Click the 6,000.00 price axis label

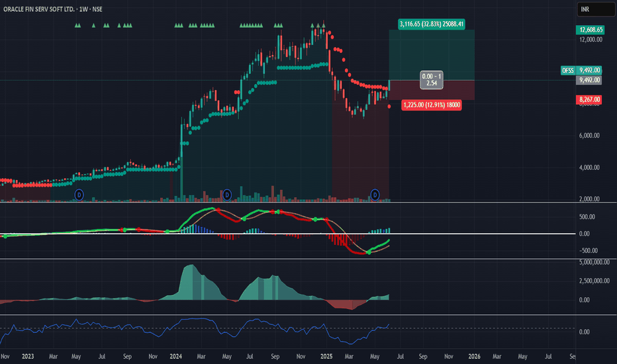pos(589,136)
